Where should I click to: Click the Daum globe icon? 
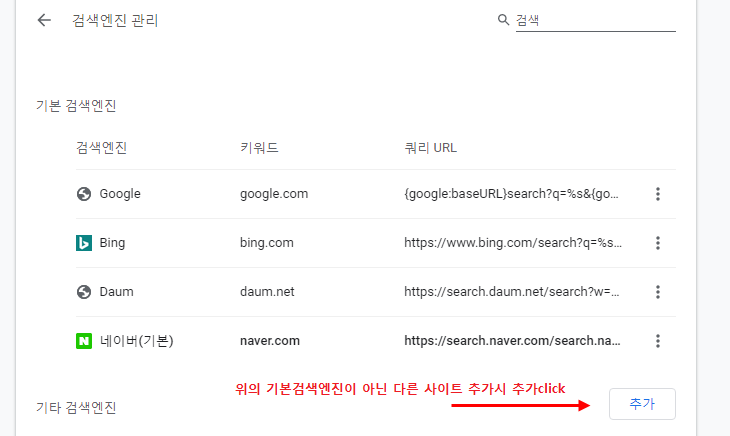click(x=84, y=292)
